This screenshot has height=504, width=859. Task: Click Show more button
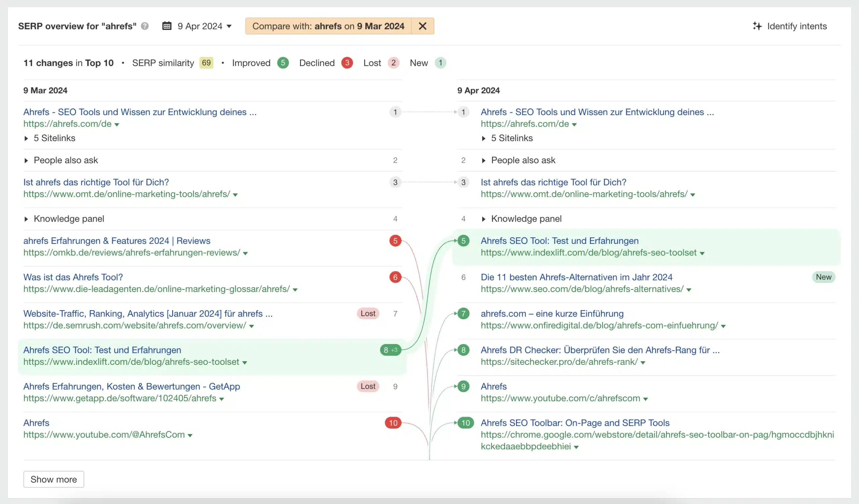point(54,480)
